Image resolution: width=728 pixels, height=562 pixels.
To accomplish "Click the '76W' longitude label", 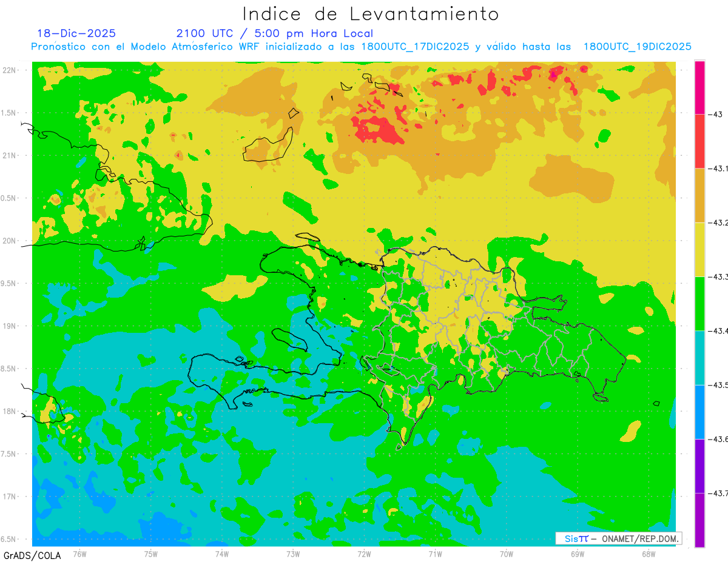I will (79, 554).
